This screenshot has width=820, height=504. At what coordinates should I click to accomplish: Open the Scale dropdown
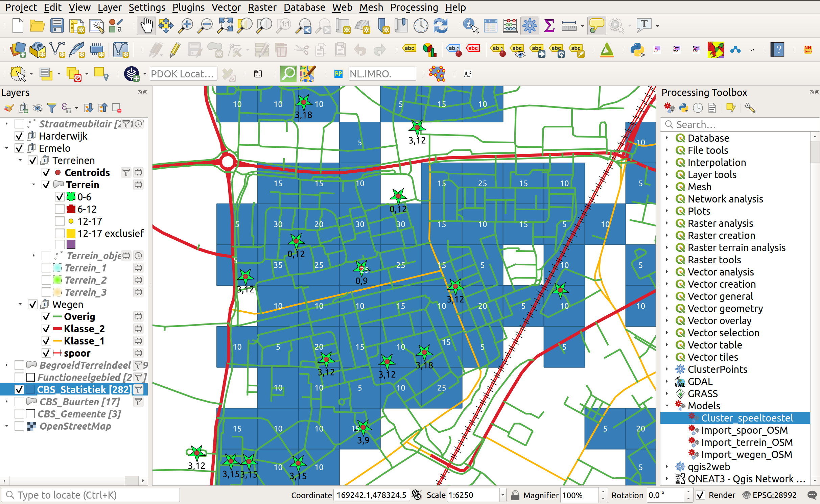tap(503, 495)
